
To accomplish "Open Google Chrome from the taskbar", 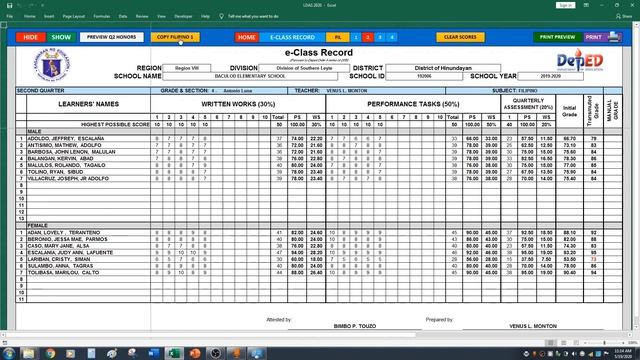I will pos(51,353).
